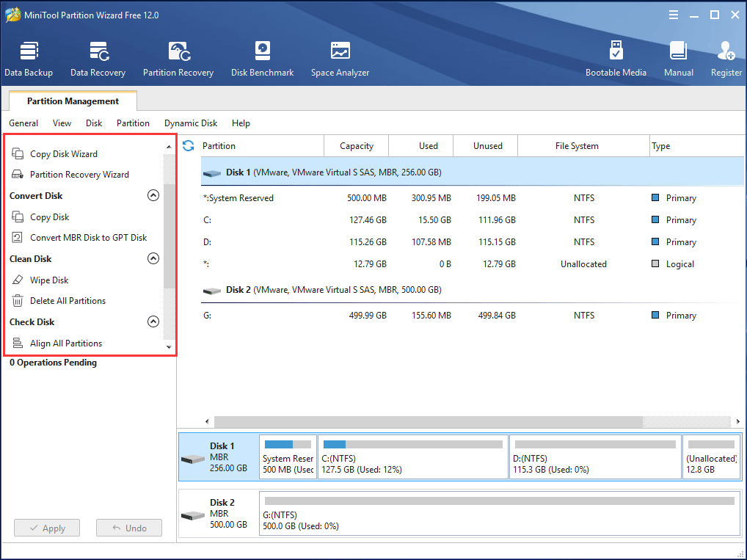Open Partition Recovery in the toolbar

[178, 59]
